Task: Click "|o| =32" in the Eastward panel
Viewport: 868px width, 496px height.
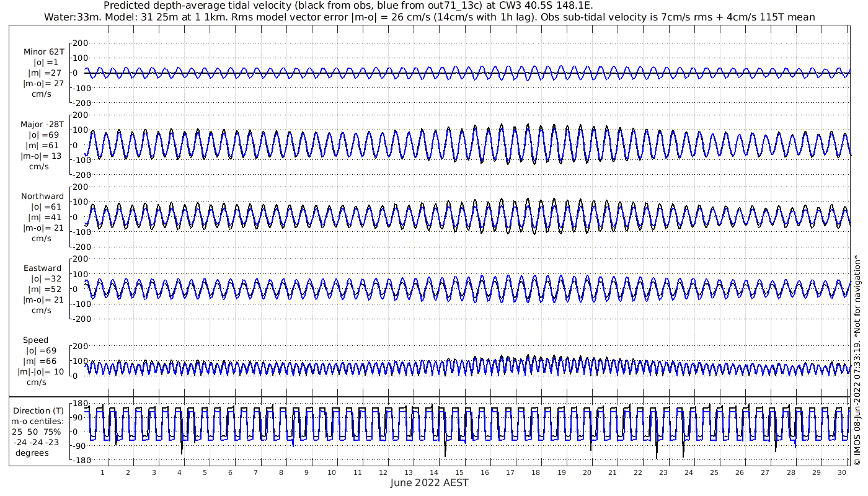Action: pos(46,279)
